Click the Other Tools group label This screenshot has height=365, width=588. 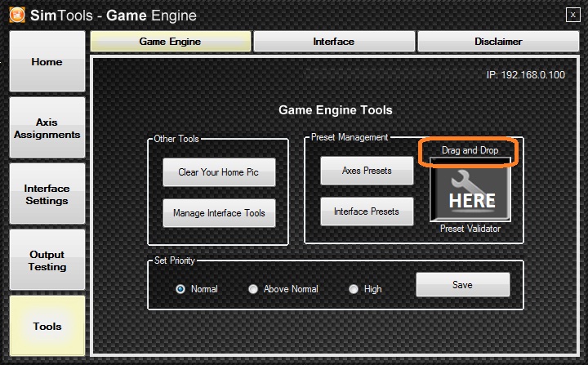[x=176, y=139]
